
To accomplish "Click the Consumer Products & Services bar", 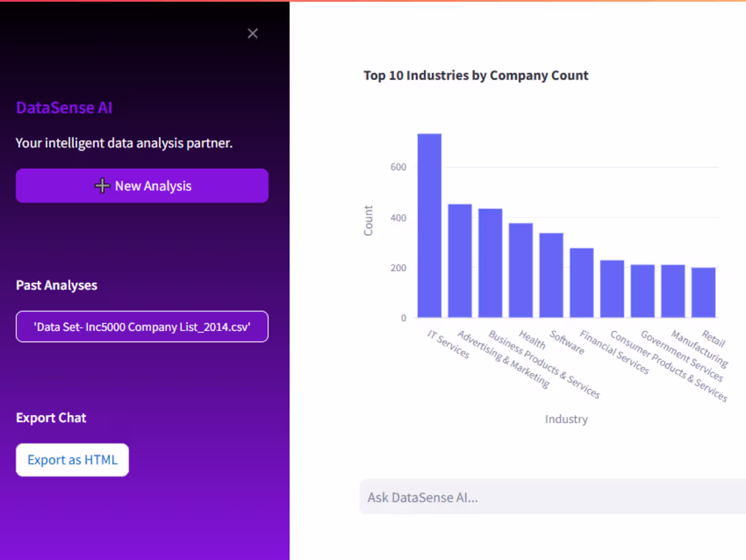I will (612, 289).
